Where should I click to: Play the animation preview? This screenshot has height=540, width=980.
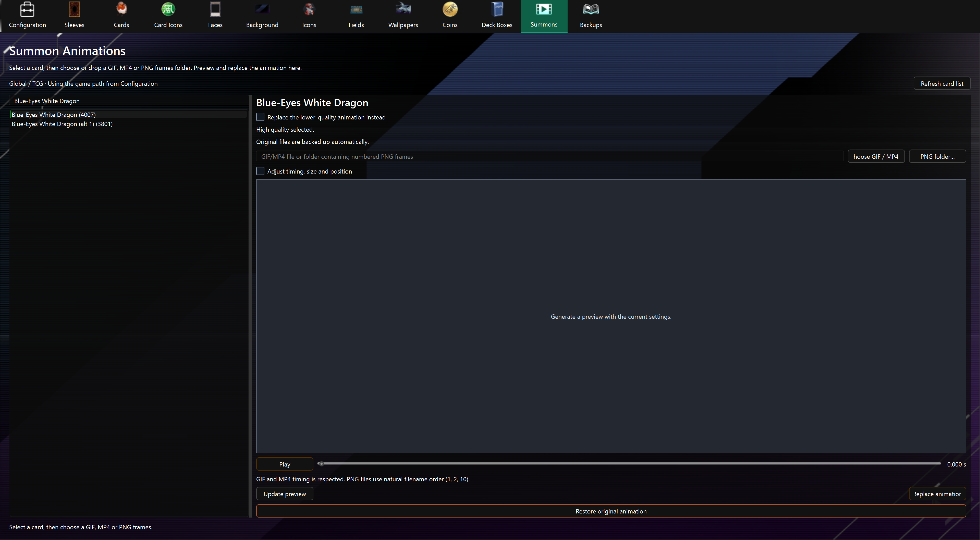(x=285, y=464)
